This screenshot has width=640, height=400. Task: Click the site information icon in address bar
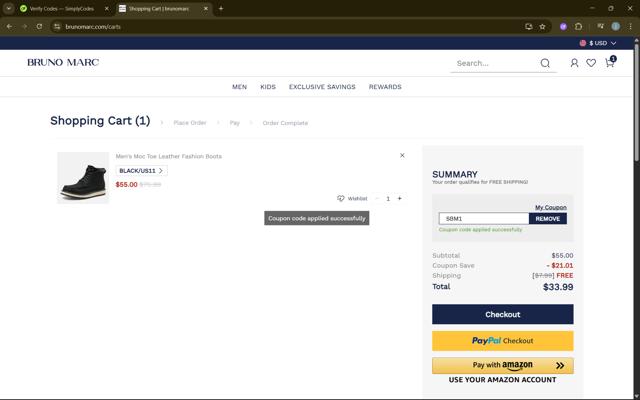58,27
